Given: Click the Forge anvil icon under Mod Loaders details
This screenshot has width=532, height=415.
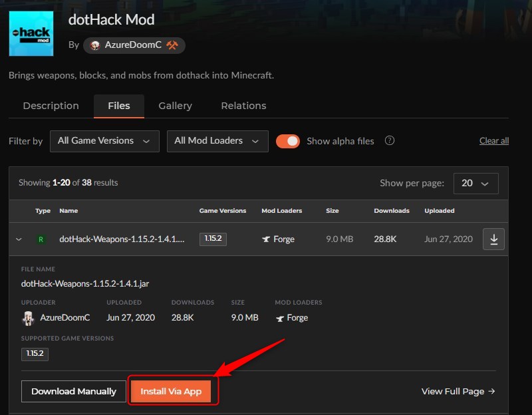Looking at the screenshot, I should [x=280, y=319].
